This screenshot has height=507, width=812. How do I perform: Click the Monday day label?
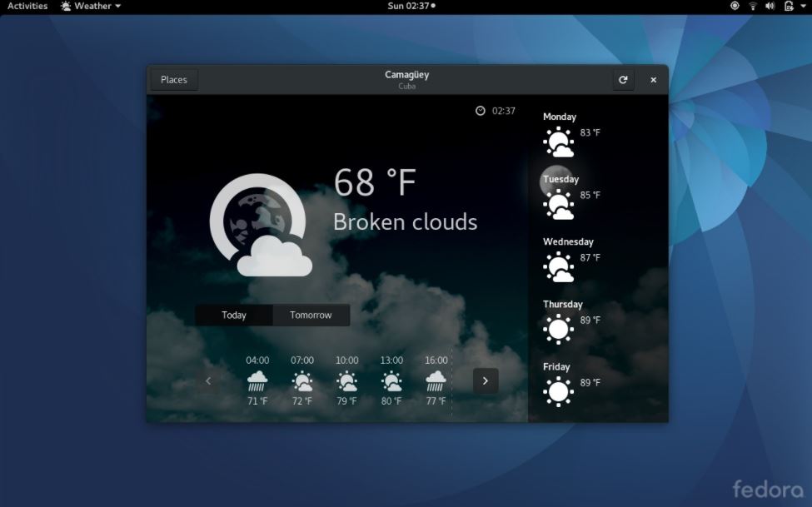560,117
